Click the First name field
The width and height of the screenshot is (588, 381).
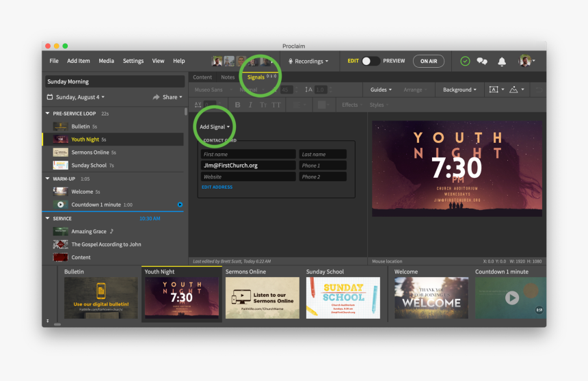coord(248,154)
